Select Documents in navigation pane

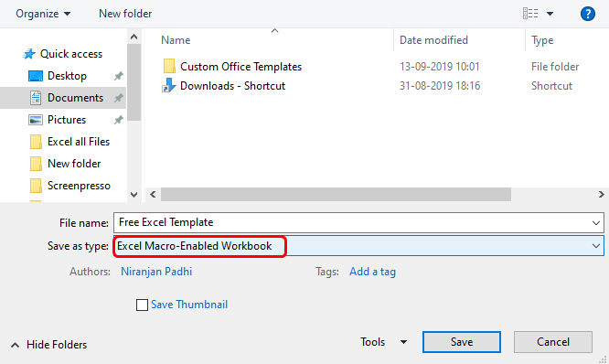pos(75,98)
